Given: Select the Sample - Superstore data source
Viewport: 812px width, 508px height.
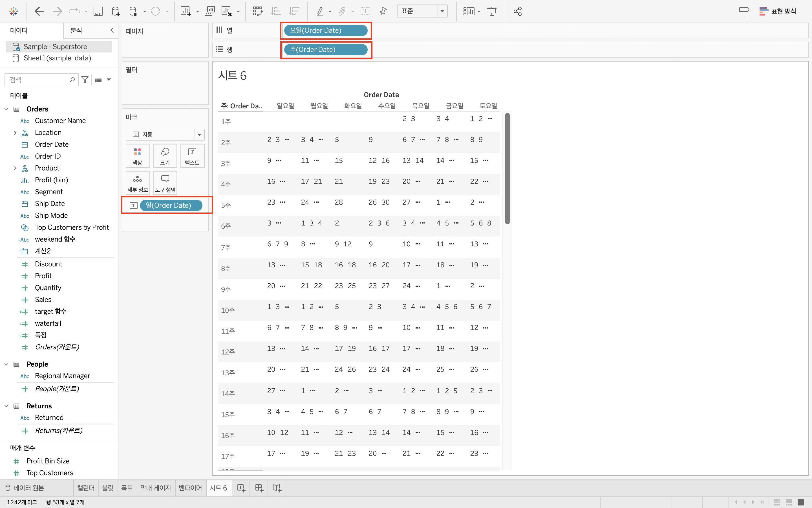Looking at the screenshot, I should [59, 47].
